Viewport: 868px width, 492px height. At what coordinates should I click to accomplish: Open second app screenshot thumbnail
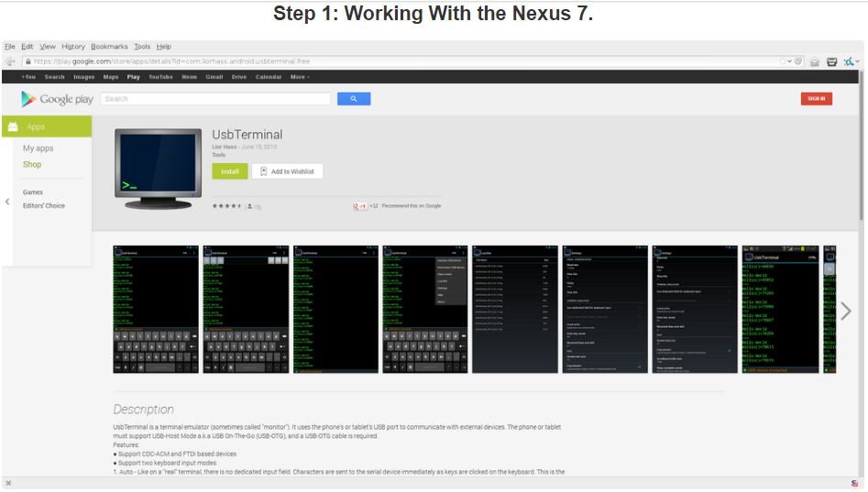click(x=246, y=310)
